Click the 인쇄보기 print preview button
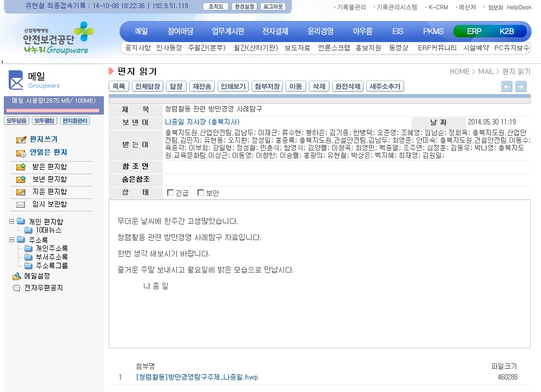 click(x=233, y=86)
